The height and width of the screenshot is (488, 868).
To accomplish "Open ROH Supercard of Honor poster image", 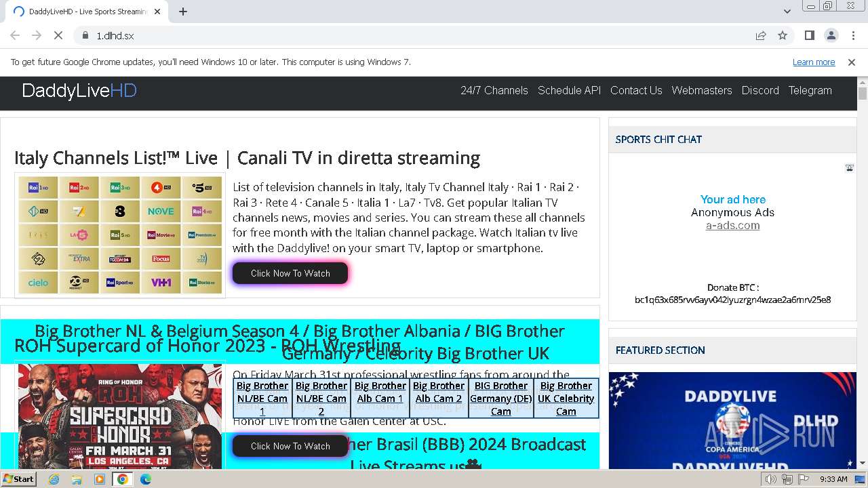I will click(x=120, y=416).
